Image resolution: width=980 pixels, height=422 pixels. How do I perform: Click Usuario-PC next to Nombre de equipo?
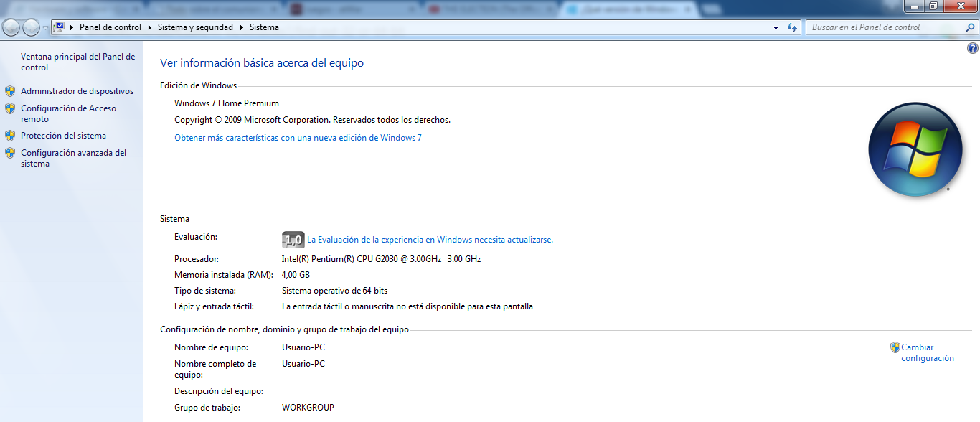[303, 347]
